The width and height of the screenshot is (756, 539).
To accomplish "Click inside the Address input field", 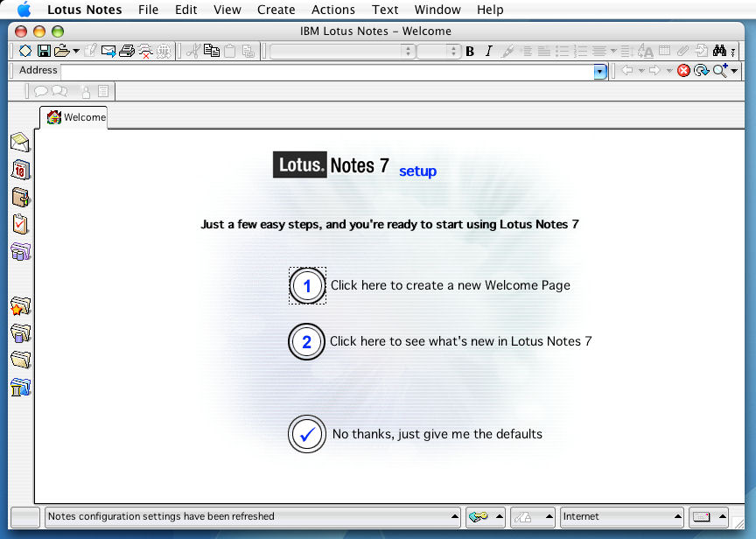I will [328, 72].
